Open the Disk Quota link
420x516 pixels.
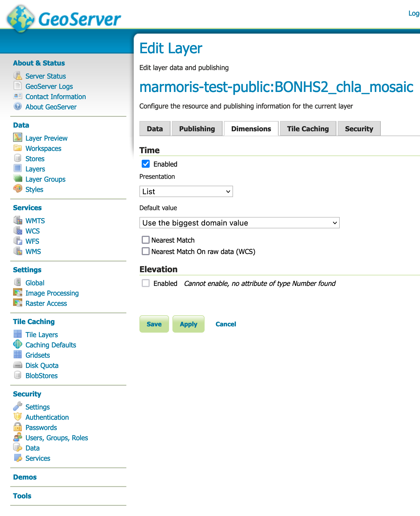(42, 365)
